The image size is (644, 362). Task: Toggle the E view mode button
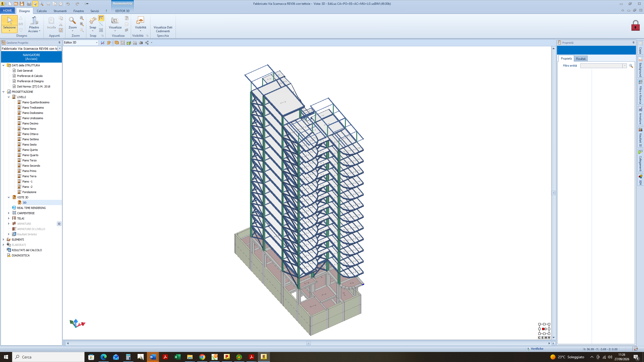(x=543, y=338)
